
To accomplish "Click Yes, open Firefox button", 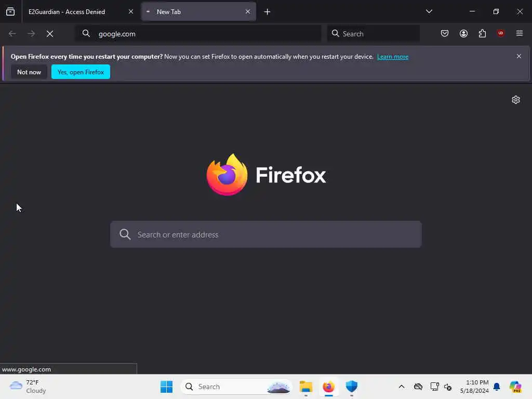I will tap(81, 72).
